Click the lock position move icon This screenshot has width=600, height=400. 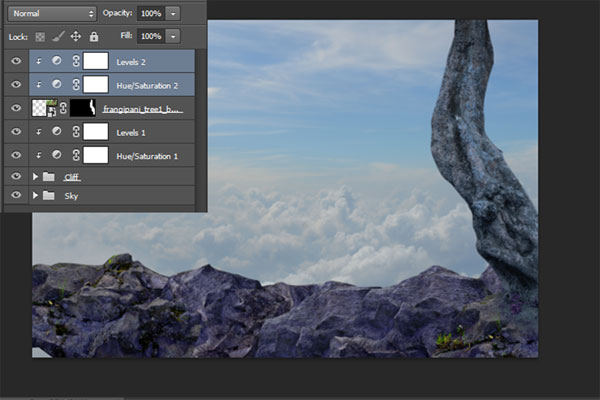[x=76, y=36]
